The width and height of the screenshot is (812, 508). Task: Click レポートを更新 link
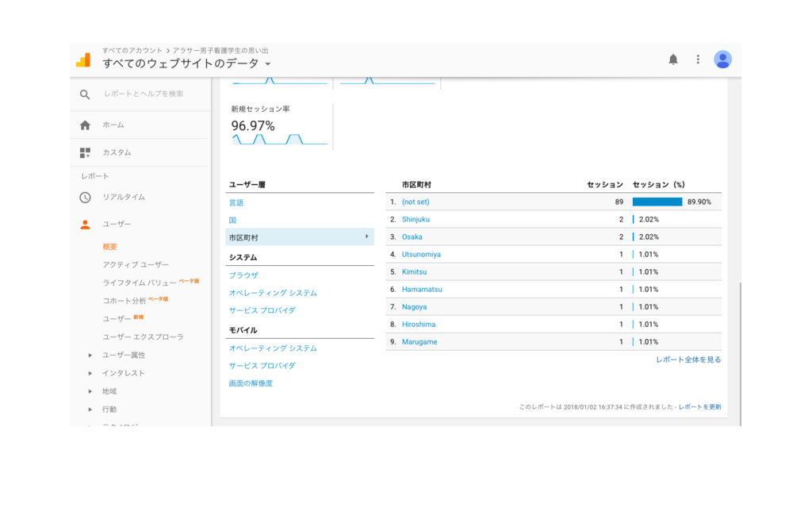pos(699,407)
